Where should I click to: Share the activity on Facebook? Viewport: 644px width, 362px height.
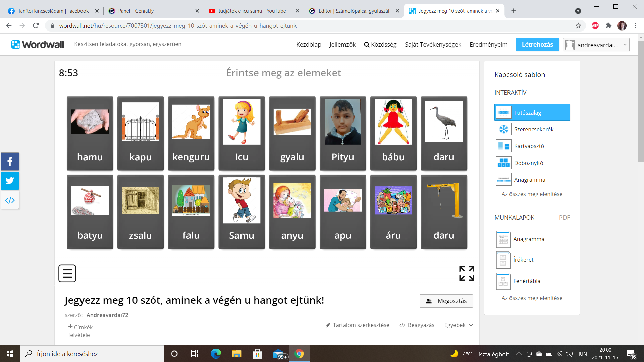pyautogui.click(x=10, y=161)
